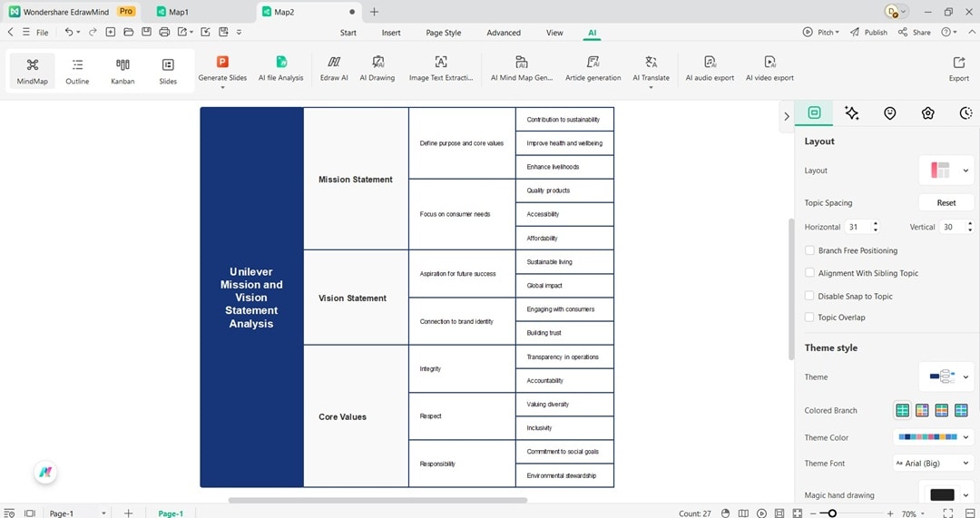
Task: Open AI Drawing tool
Action: click(377, 69)
